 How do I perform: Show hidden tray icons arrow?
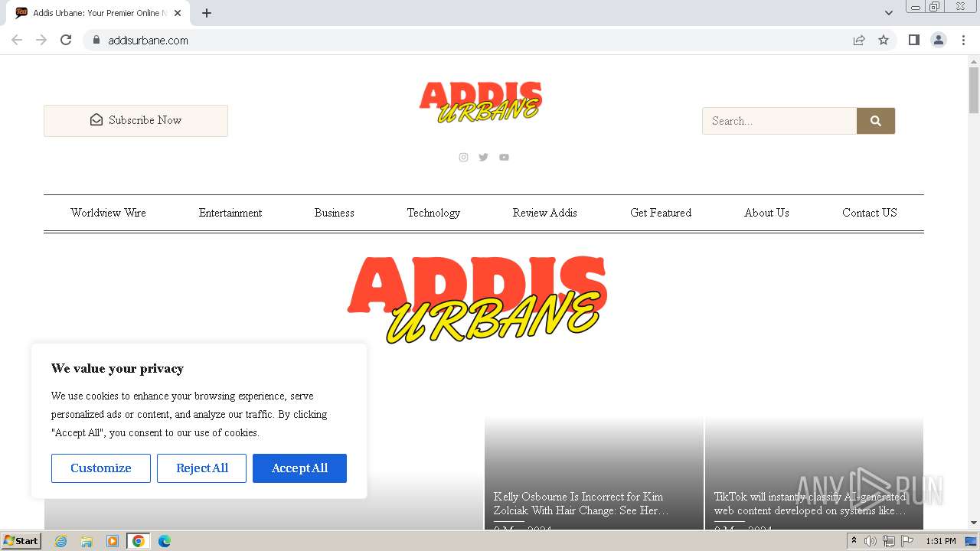(x=854, y=541)
